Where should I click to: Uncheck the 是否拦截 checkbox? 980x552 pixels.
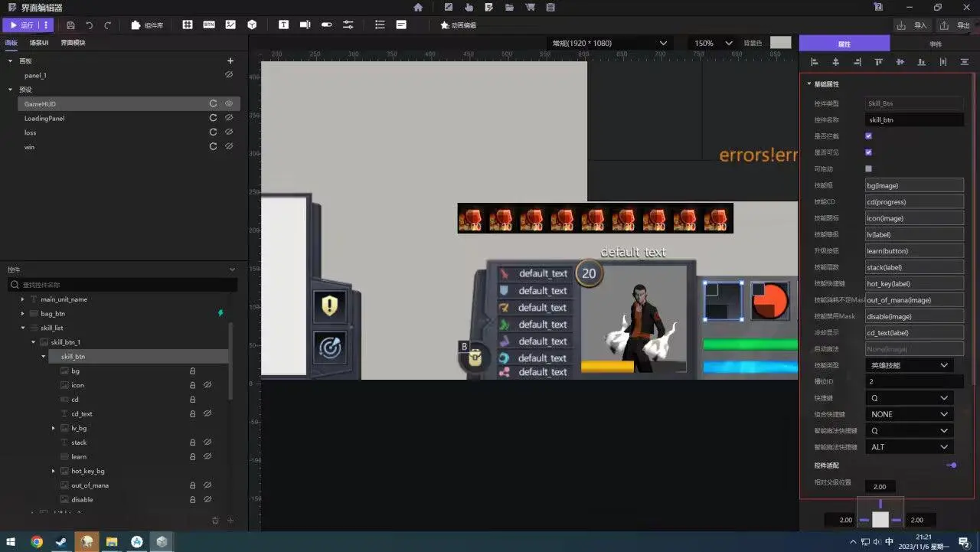coord(868,136)
